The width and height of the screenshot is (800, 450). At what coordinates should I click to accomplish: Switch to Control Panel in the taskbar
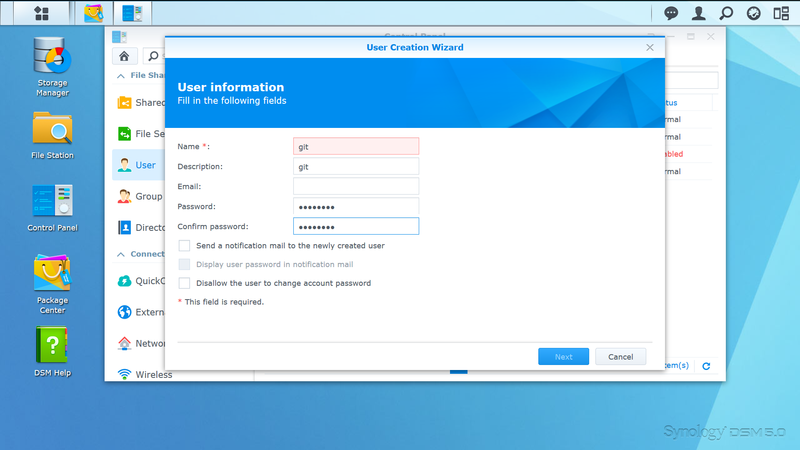[132, 13]
